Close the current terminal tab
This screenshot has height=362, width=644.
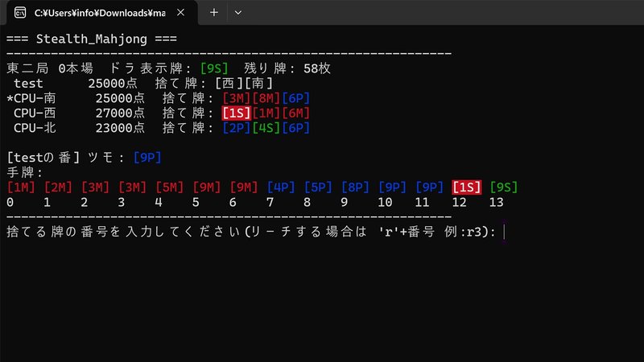click(180, 13)
